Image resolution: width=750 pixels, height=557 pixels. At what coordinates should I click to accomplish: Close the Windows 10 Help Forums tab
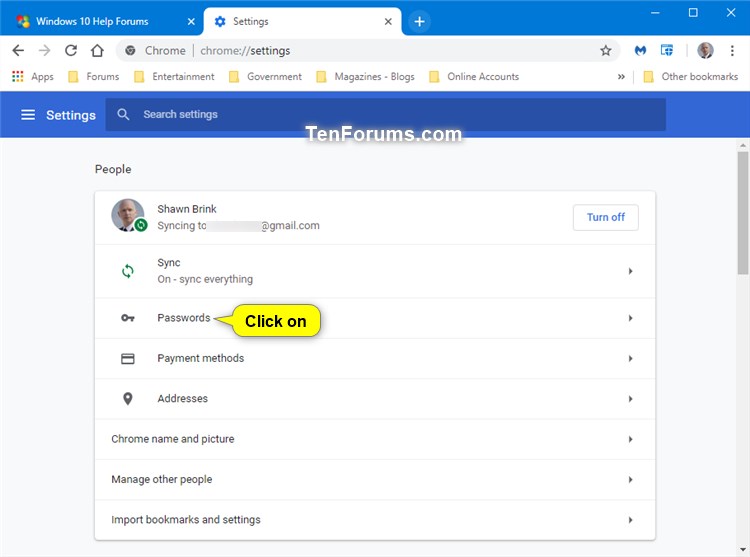click(191, 22)
